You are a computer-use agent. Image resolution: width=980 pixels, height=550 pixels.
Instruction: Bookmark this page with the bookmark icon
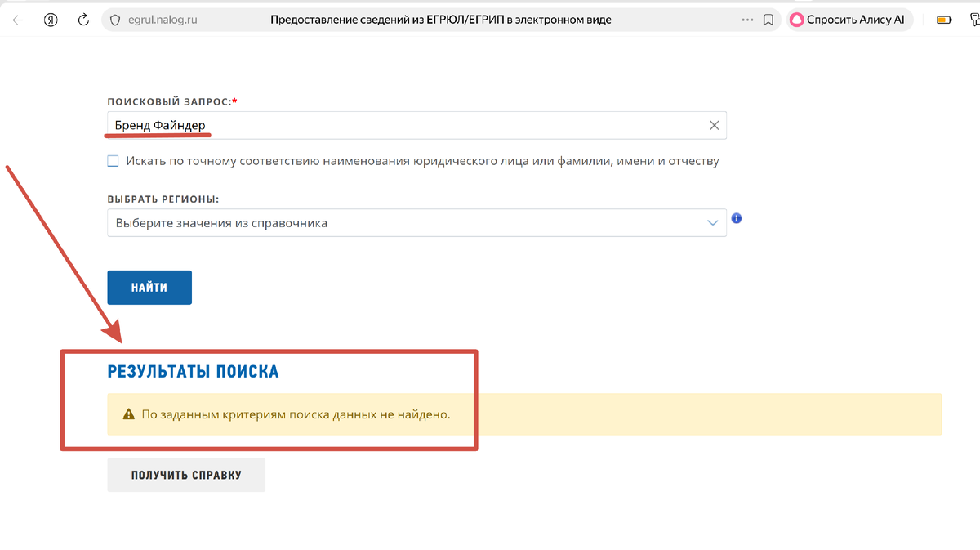click(x=768, y=20)
